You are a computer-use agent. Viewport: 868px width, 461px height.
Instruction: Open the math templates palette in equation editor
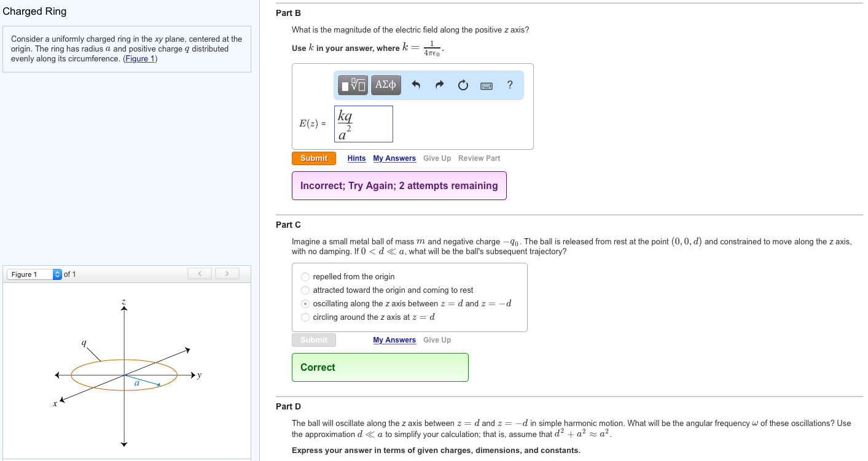[x=351, y=85]
